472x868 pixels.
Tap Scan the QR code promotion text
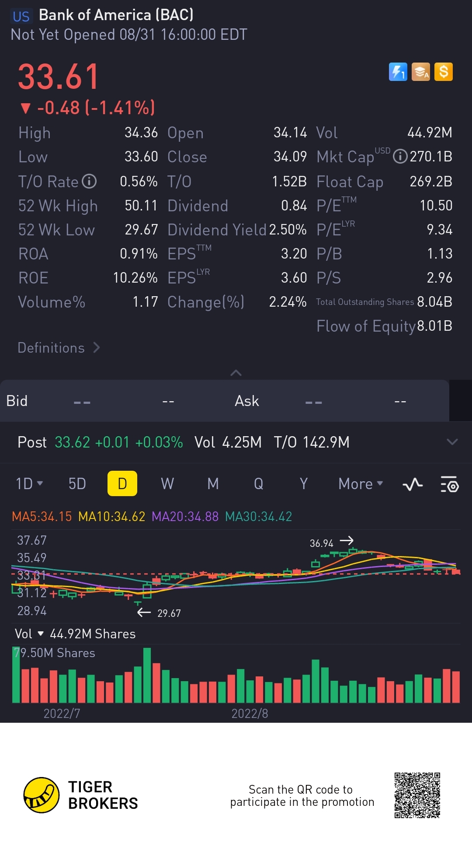302,796
